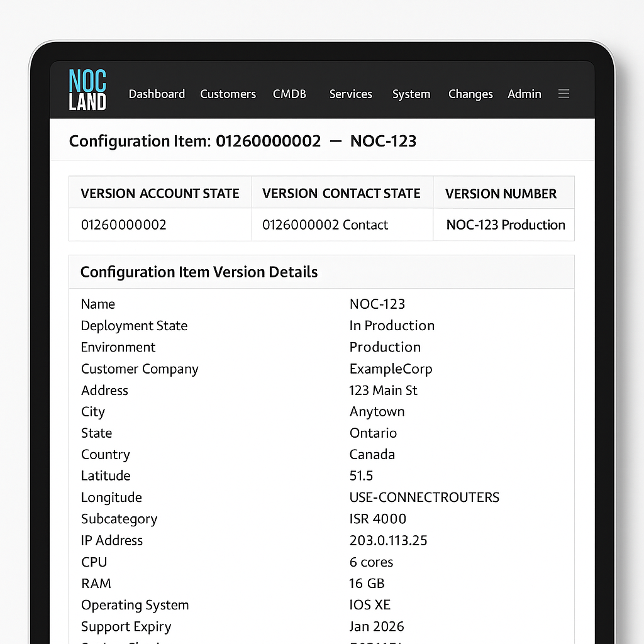Select the Environment value Production

pyautogui.click(x=385, y=347)
